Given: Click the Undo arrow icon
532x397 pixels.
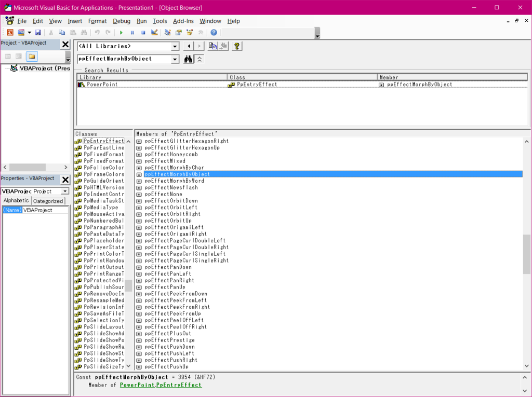Looking at the screenshot, I should coord(97,33).
